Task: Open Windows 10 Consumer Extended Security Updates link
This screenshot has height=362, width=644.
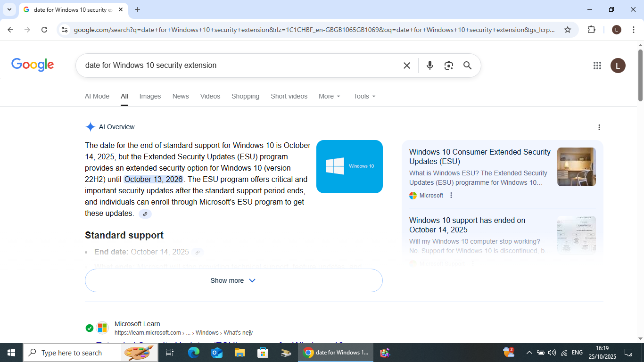Action: pos(479,156)
